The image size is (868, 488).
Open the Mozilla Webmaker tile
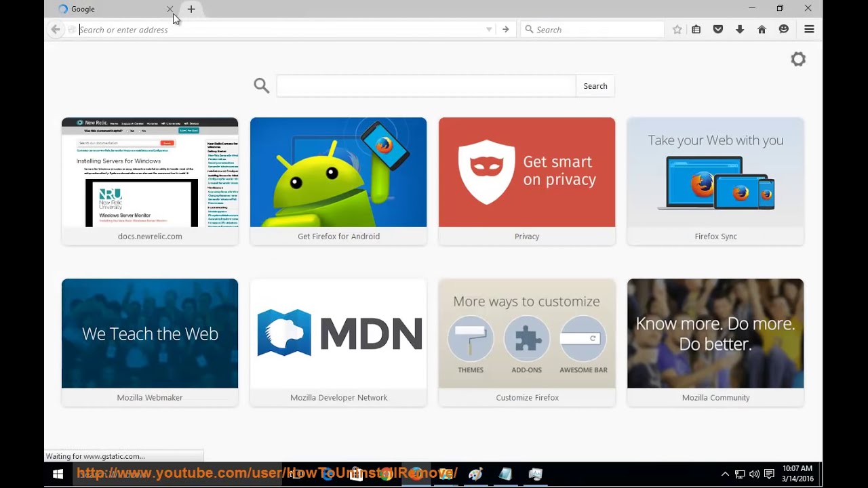tap(150, 342)
